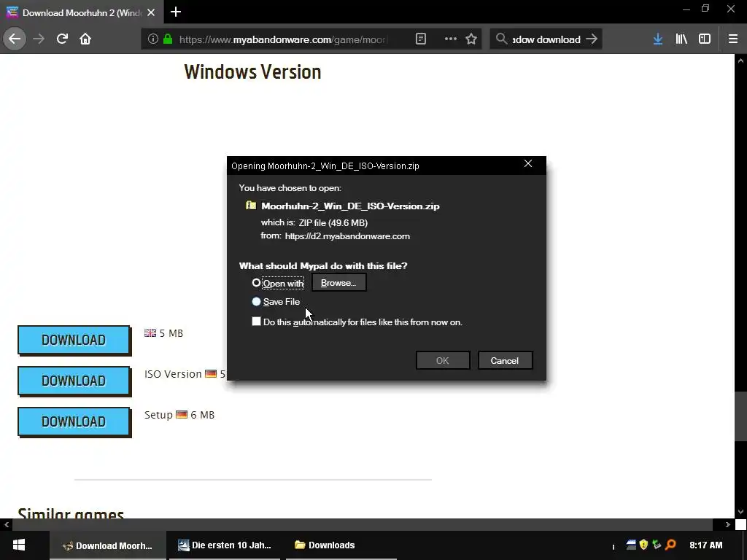This screenshot has width=747, height=560.
Task: Click the Windows Version heading
Action: 252,72
